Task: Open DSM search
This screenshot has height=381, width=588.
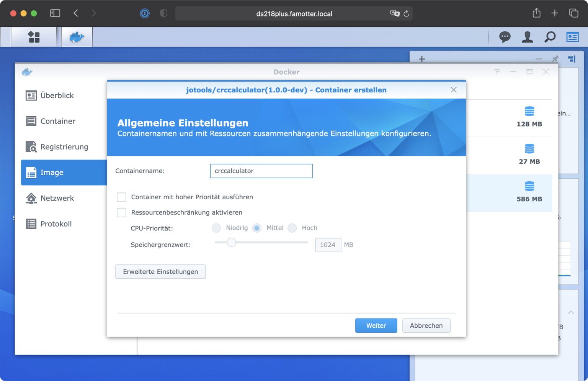Action: pyautogui.click(x=550, y=37)
